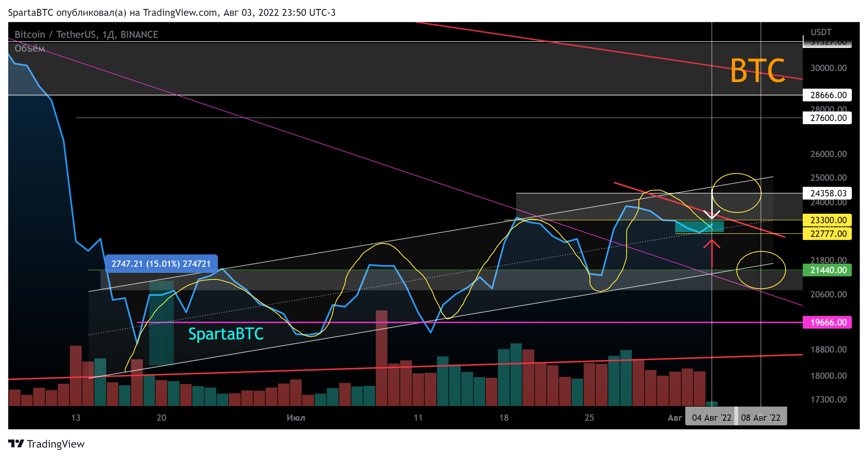Click the 27600.00 price label
This screenshot has height=458, width=868.
click(x=827, y=118)
